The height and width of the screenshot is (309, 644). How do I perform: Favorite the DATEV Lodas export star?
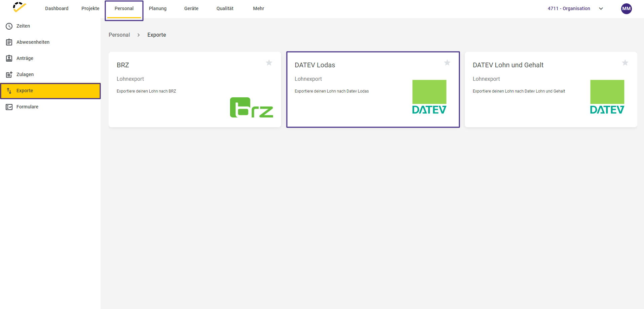tap(447, 63)
